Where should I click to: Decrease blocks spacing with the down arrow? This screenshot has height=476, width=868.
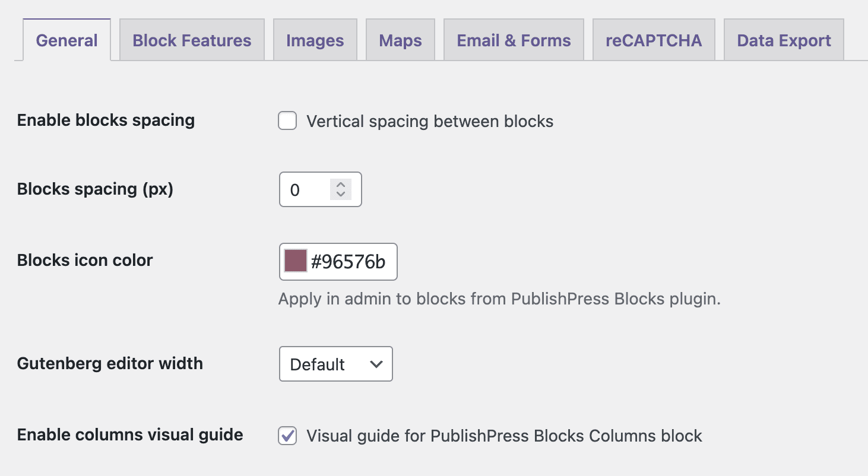(341, 194)
